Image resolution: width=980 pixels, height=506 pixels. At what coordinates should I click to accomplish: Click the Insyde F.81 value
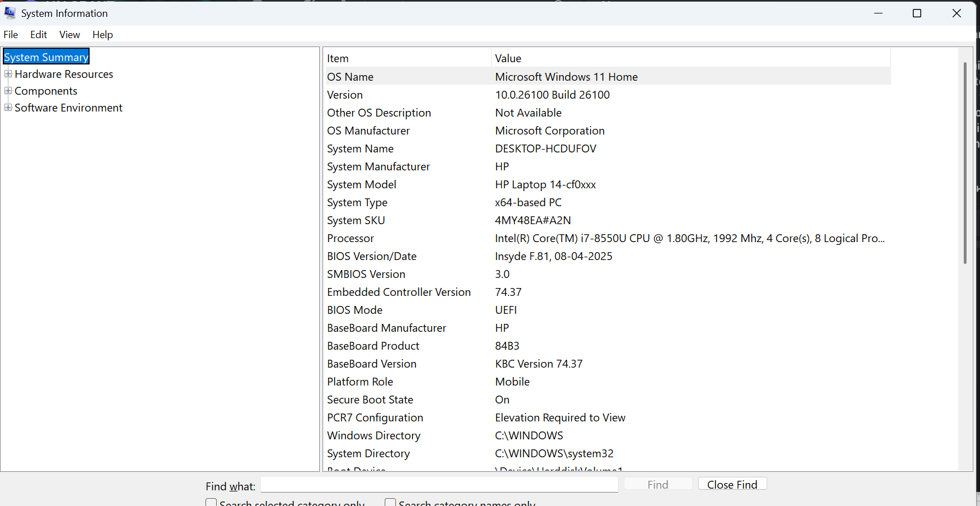click(554, 256)
